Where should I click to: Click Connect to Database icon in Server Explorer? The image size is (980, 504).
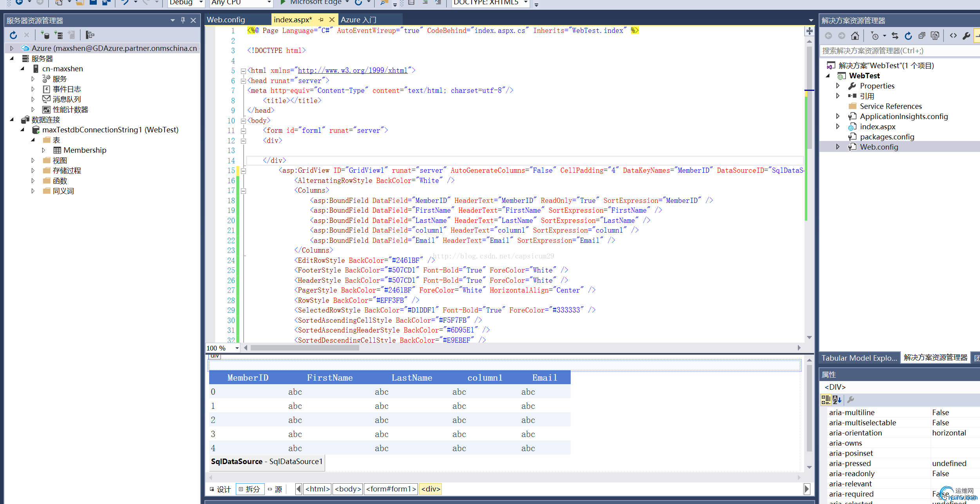pos(45,35)
